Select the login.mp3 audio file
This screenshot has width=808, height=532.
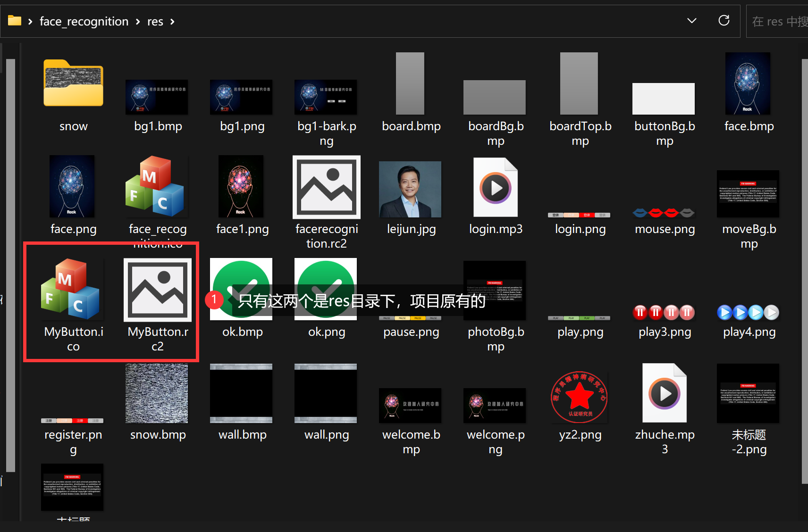pos(496,187)
